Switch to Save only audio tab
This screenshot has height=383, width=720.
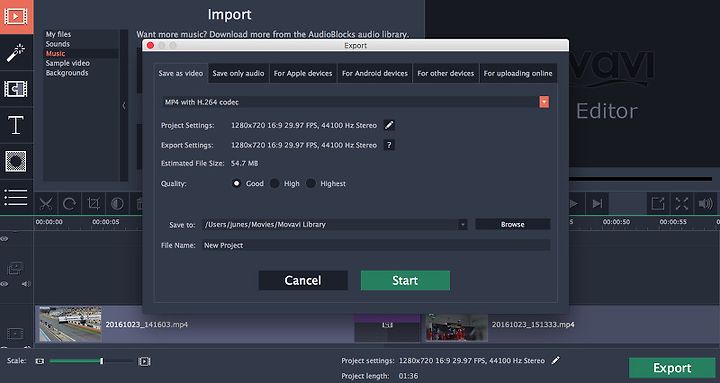click(x=238, y=73)
